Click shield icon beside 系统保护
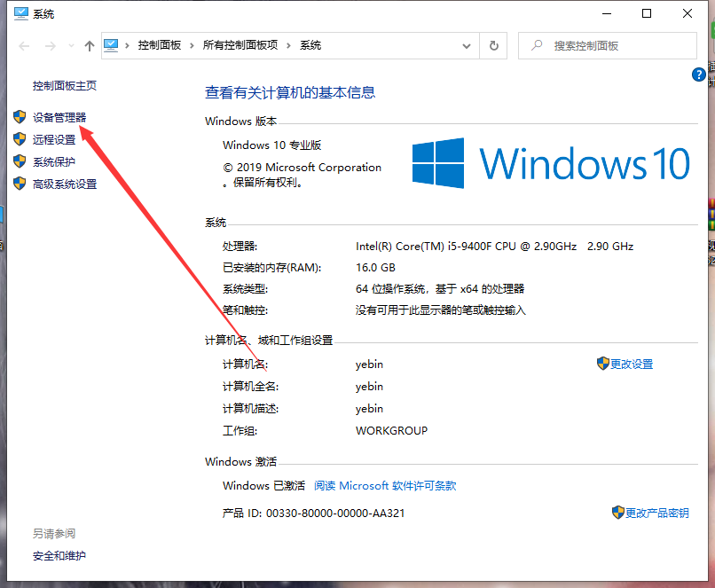 [x=20, y=161]
